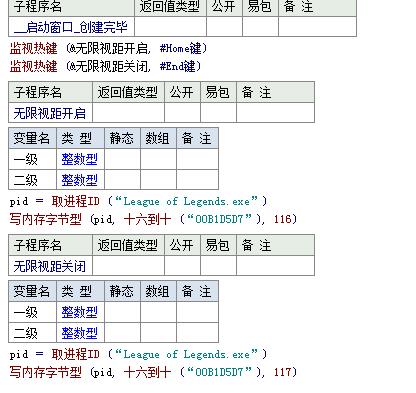Click 十六到十 call in the line ending 116
Screen dimensions: 416x393
(x=147, y=219)
